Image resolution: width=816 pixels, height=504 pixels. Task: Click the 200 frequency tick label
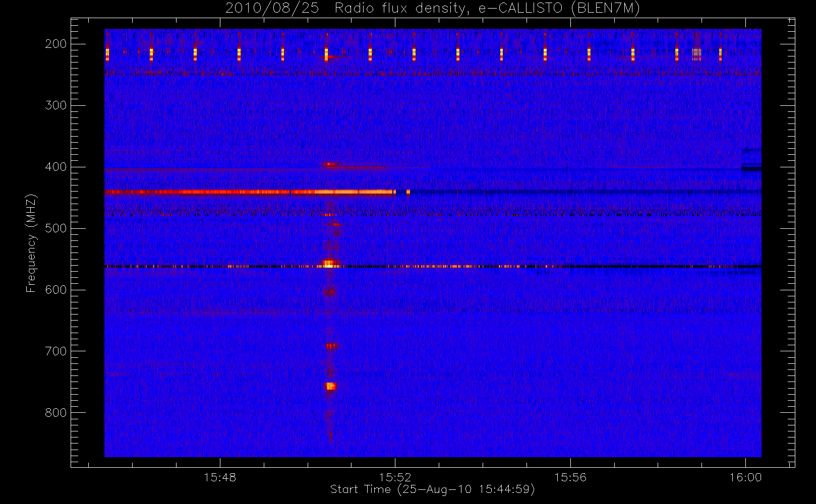click(55, 44)
